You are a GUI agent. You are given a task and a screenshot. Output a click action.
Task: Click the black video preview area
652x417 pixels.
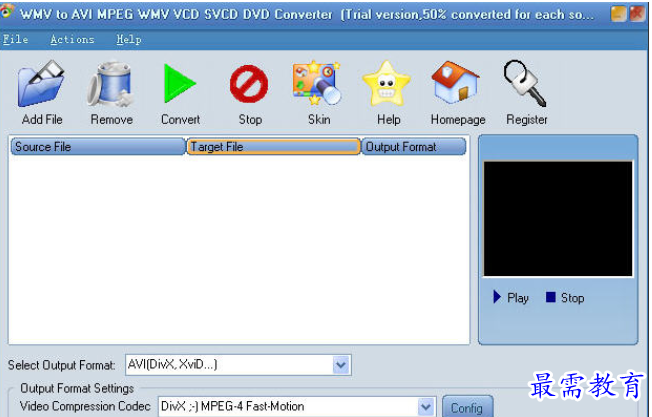coord(558,219)
